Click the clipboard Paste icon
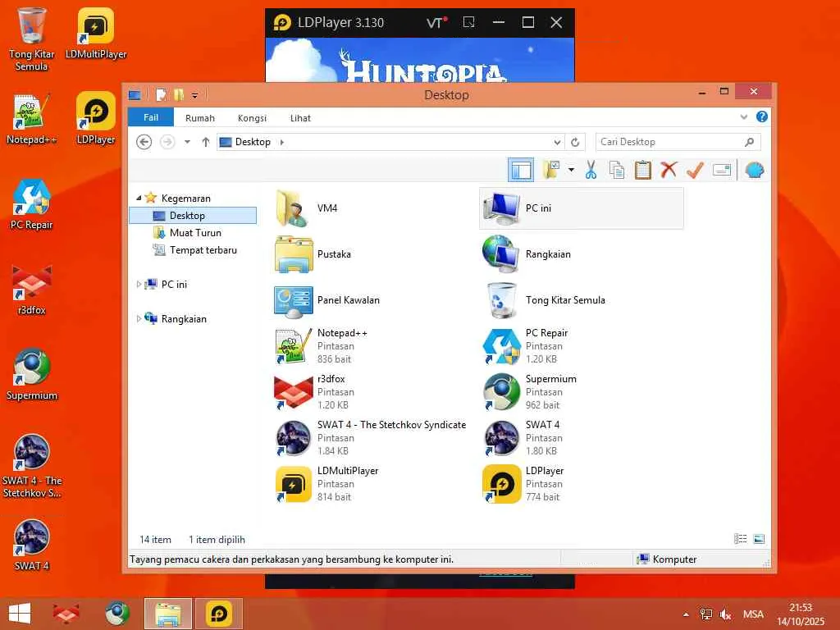Viewport: 840px width, 630px height. tap(642, 171)
